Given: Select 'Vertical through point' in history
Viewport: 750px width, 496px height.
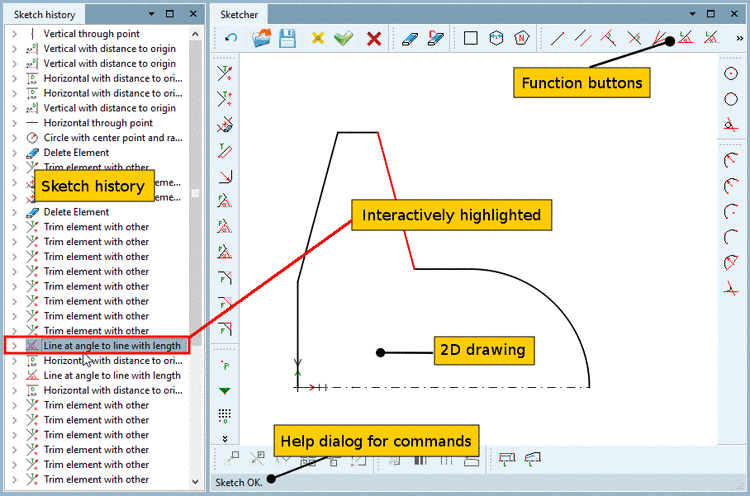Looking at the screenshot, I should (x=91, y=34).
